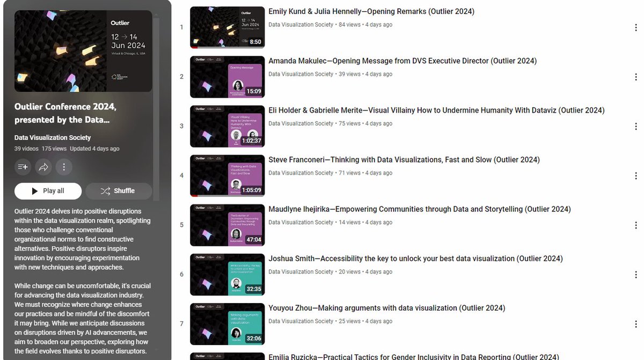
Task: Play Visual Villainy video thumbnail
Action: (228, 126)
